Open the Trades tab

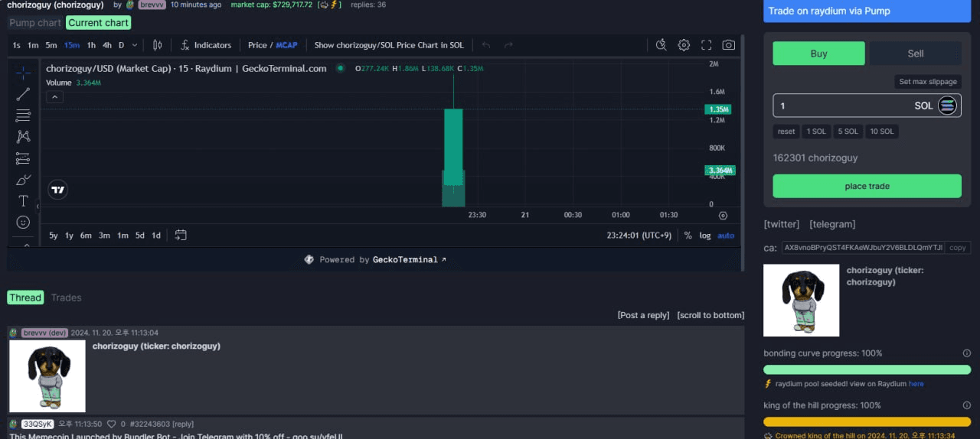tap(66, 298)
